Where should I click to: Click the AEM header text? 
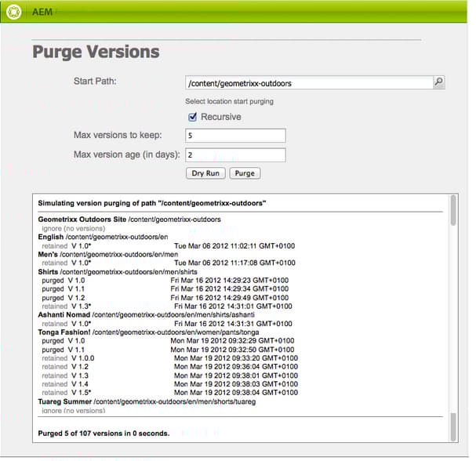42,12
